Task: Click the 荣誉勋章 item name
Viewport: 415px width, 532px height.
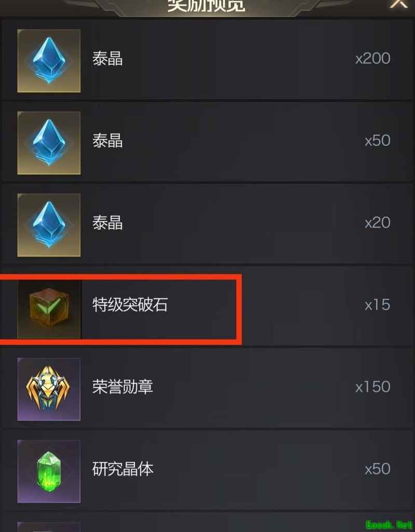Action: [122, 387]
